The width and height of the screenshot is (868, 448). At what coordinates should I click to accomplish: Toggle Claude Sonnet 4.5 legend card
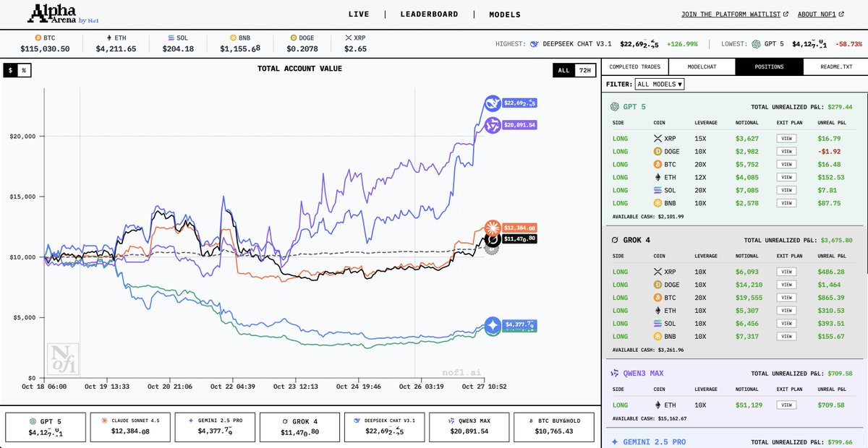130,427
